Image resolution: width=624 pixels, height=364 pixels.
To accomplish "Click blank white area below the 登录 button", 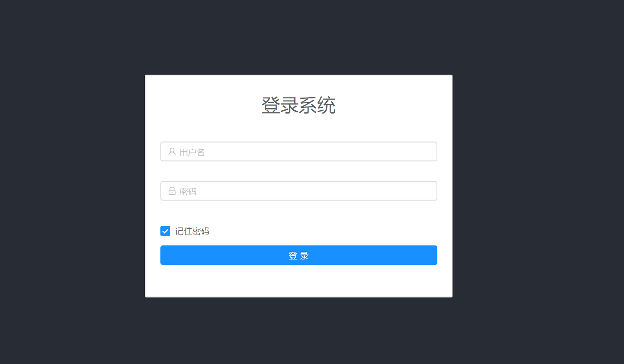I will point(299,281).
